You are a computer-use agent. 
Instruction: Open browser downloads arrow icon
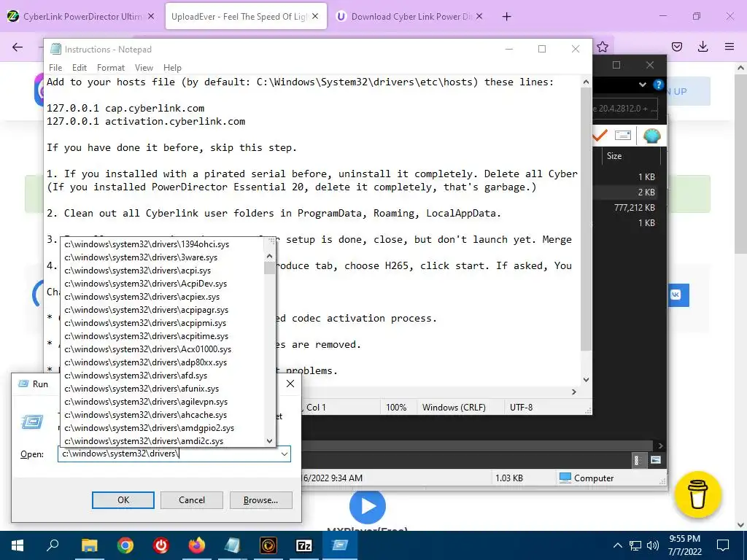tap(703, 47)
